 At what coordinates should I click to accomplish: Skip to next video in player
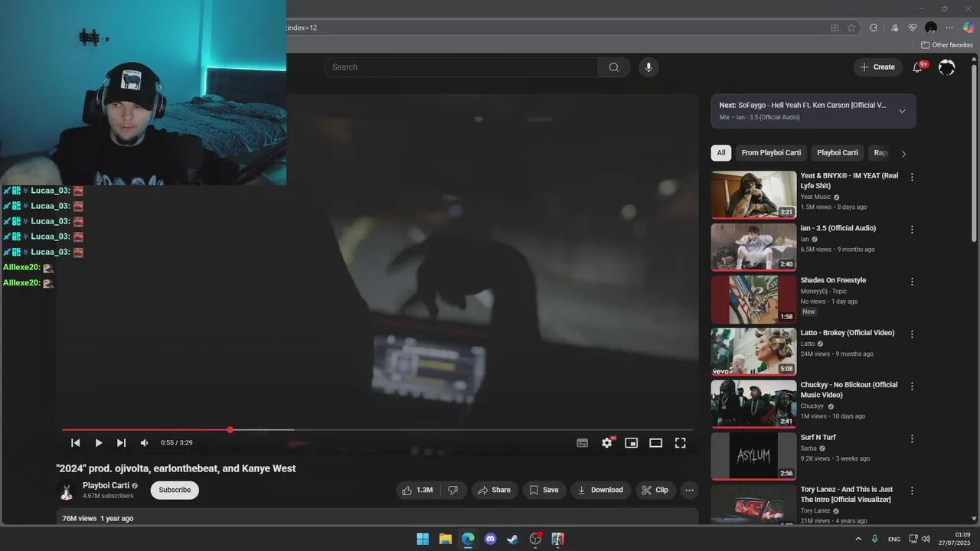click(121, 443)
